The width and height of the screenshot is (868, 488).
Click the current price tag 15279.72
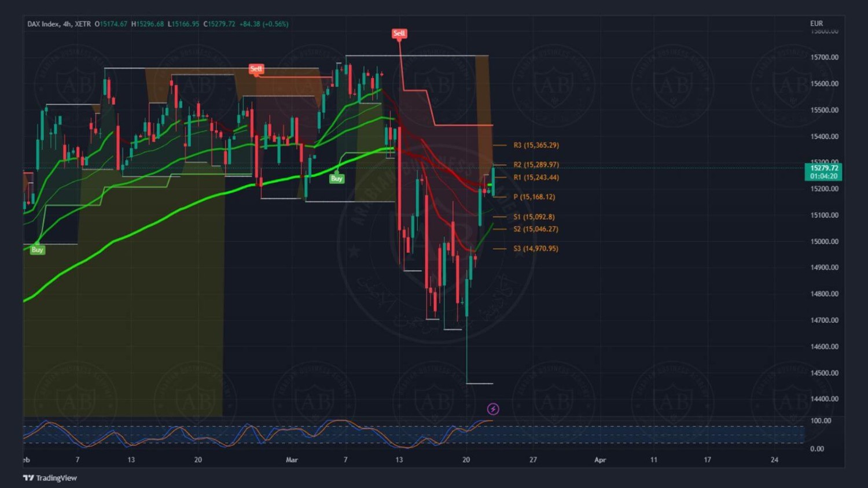823,168
